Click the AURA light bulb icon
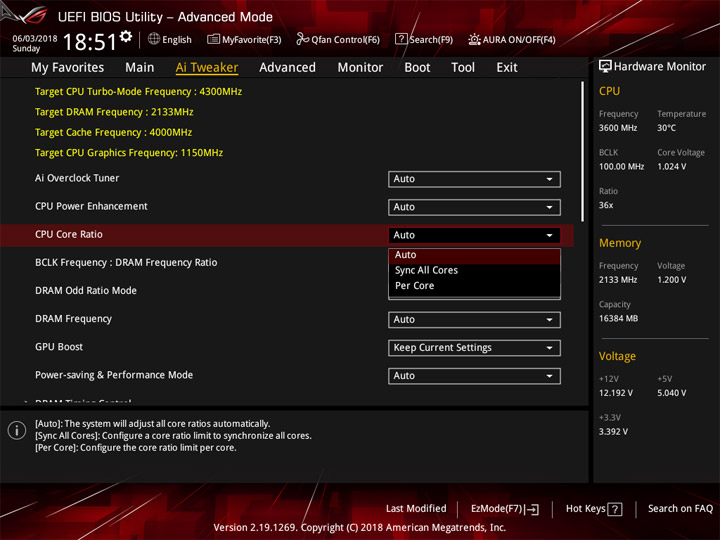The width and height of the screenshot is (720, 540). coord(474,39)
